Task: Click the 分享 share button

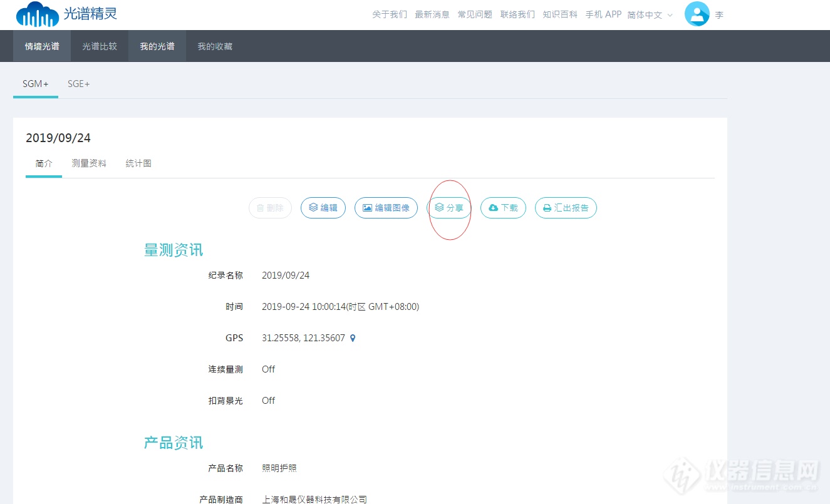Action: (449, 208)
